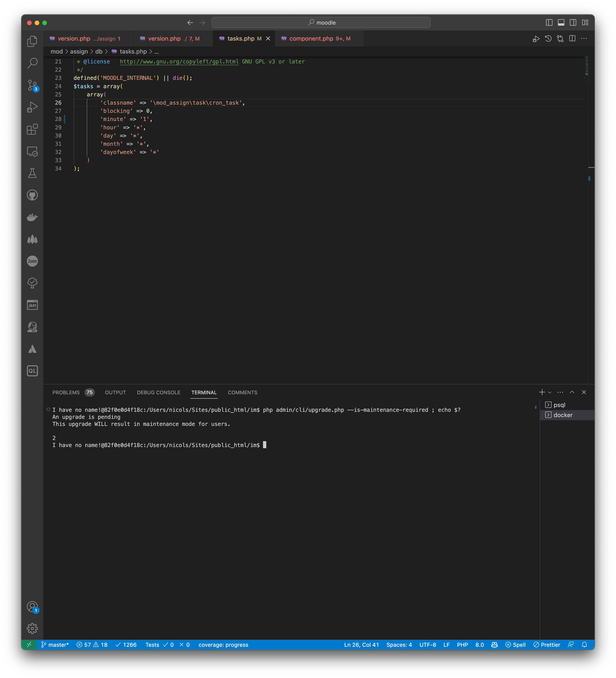Open the Testing flask view

pyautogui.click(x=32, y=173)
